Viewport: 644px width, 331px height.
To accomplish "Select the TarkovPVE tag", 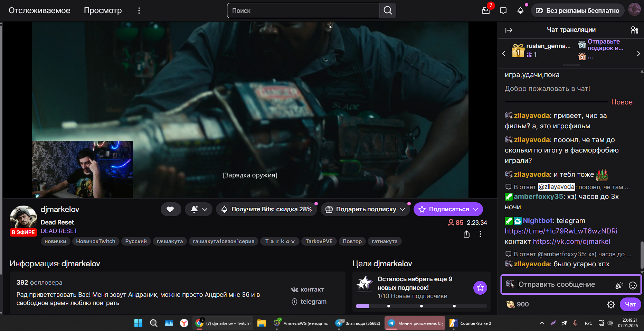I will point(319,241).
